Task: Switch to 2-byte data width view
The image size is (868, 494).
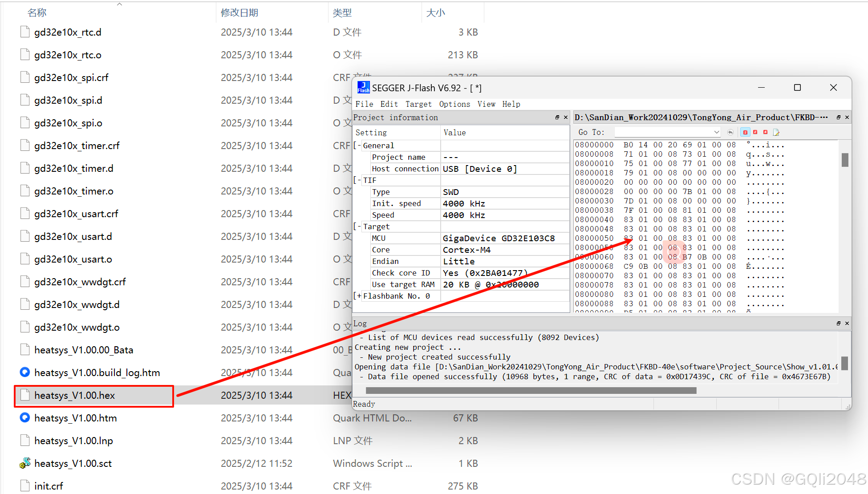Action: [755, 132]
